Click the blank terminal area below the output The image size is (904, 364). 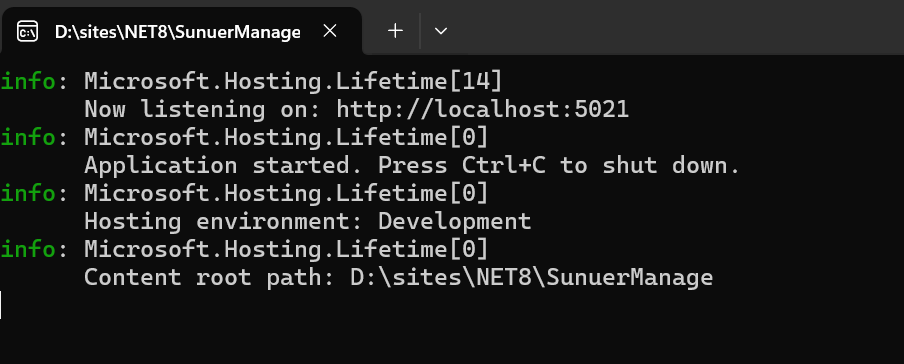tap(452, 340)
